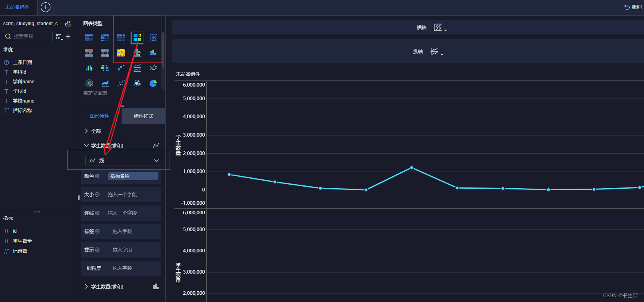The width and height of the screenshot is (644, 302).
Task: Add a new component with plus button
Action: pyautogui.click(x=46, y=7)
